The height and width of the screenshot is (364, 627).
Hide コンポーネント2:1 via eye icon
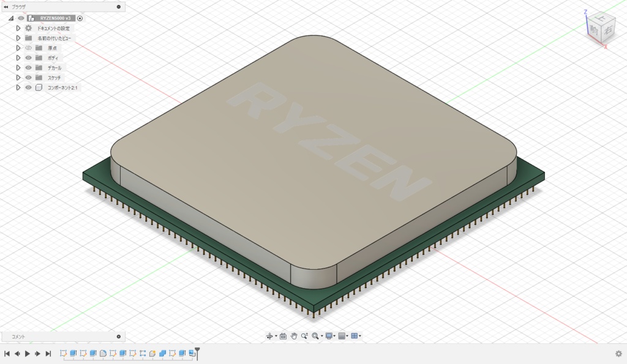[28, 87]
